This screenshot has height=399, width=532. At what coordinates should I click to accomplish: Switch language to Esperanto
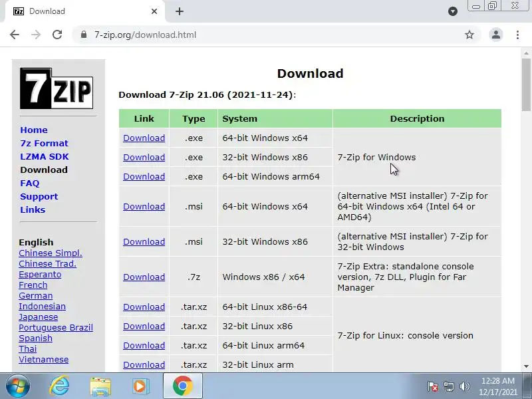[x=40, y=275]
